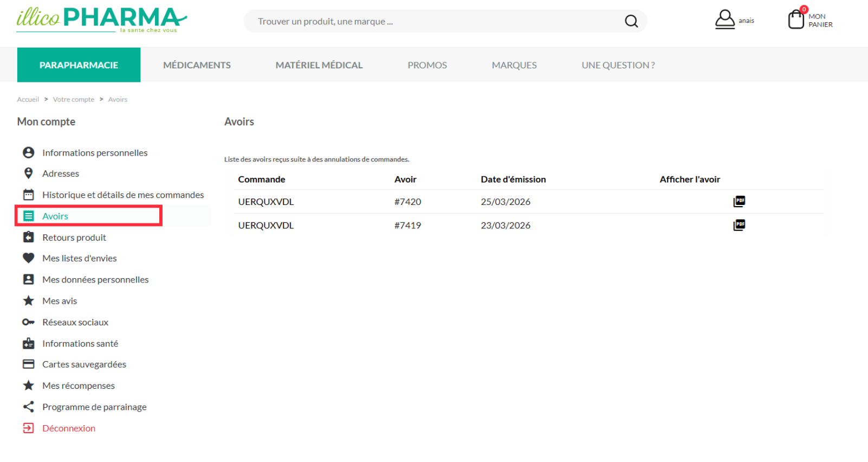Click the Accueil breadcrumb link

coord(28,99)
